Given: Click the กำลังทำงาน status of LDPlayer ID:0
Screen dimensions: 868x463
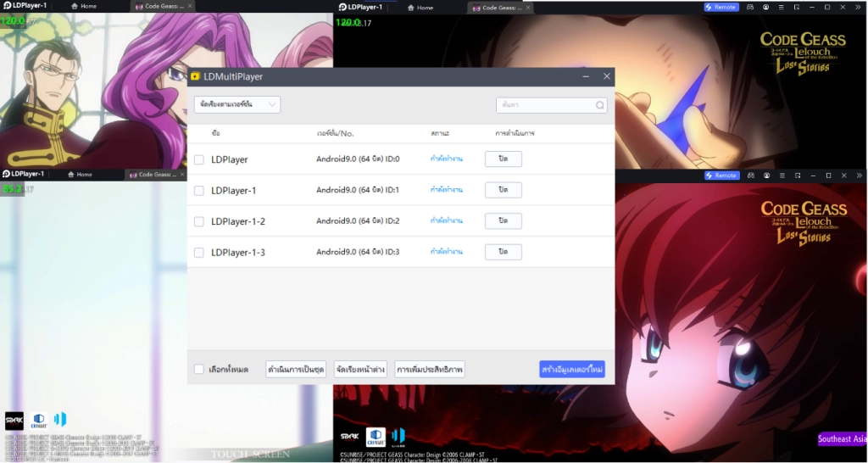Looking at the screenshot, I should coord(446,159).
